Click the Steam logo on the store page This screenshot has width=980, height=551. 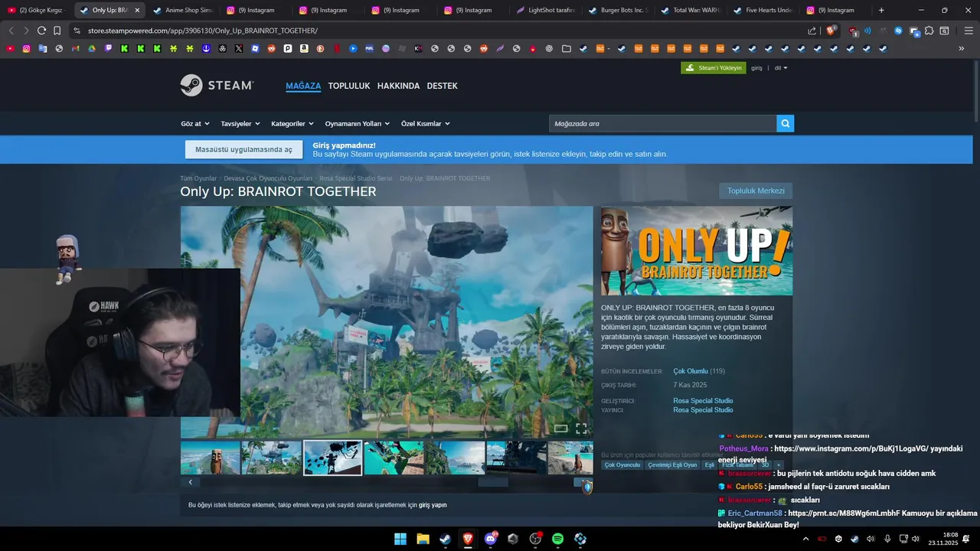click(x=217, y=85)
